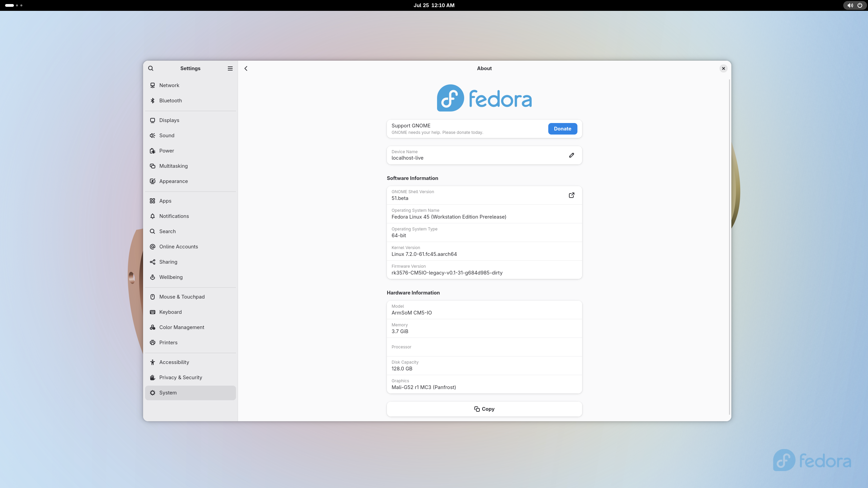Click the Privacy & Security hand icon
The height and width of the screenshot is (488, 868).
coord(153,378)
